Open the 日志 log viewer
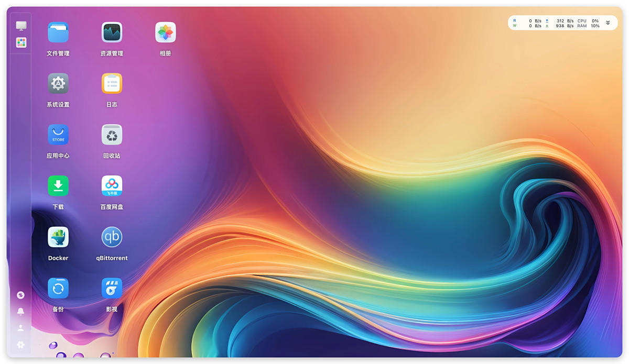 [112, 84]
